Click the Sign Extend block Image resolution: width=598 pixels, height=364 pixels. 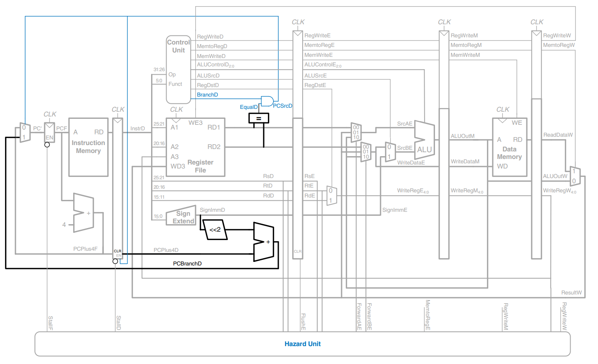coord(182,217)
